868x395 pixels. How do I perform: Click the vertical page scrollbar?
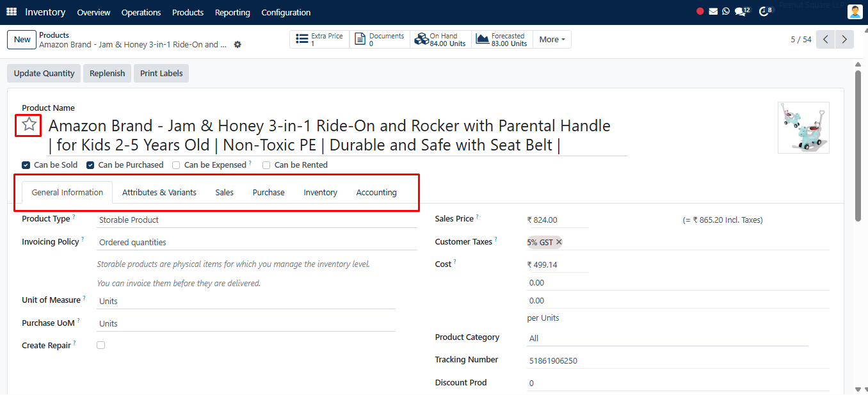pos(858,146)
